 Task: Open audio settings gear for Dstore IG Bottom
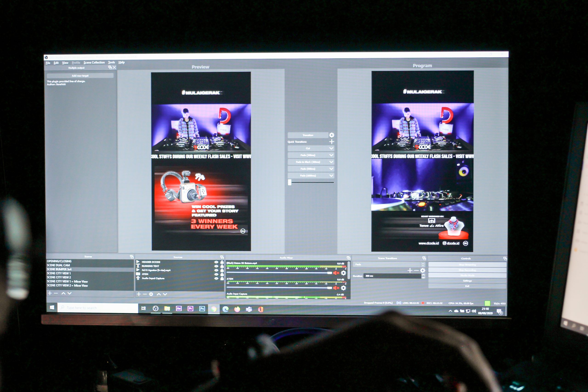(344, 273)
